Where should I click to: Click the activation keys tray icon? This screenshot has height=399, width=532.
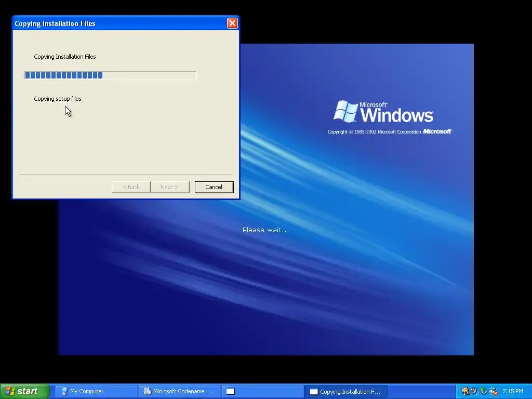click(x=465, y=391)
